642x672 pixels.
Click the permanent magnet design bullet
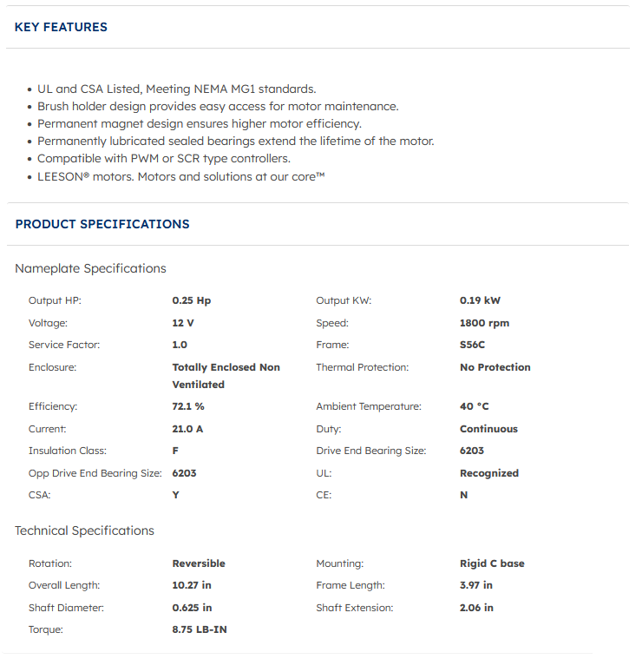click(x=199, y=123)
